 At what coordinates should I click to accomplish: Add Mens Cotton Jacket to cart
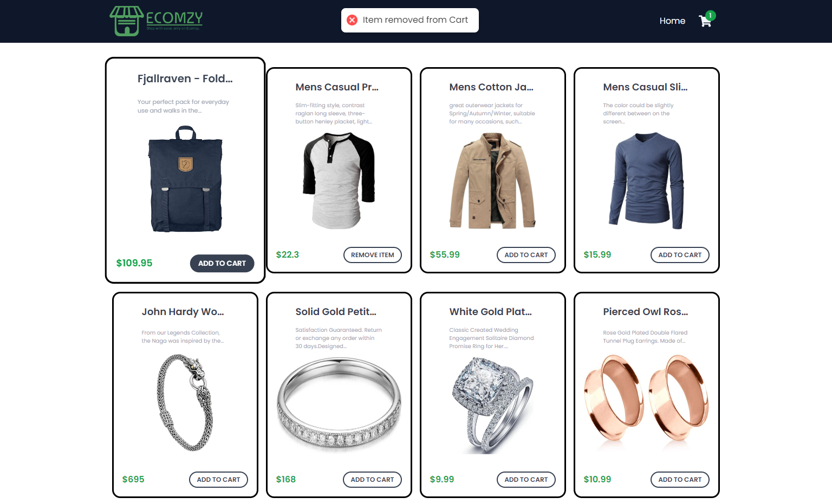pos(526,255)
